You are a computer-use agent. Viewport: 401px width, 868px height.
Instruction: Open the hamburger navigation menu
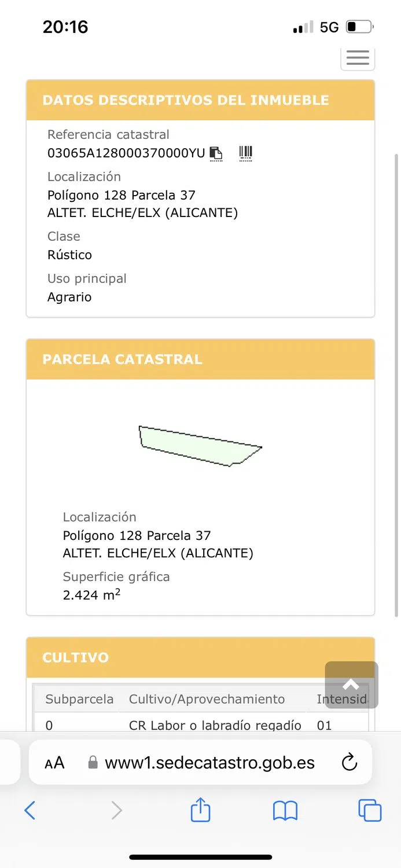point(358,58)
